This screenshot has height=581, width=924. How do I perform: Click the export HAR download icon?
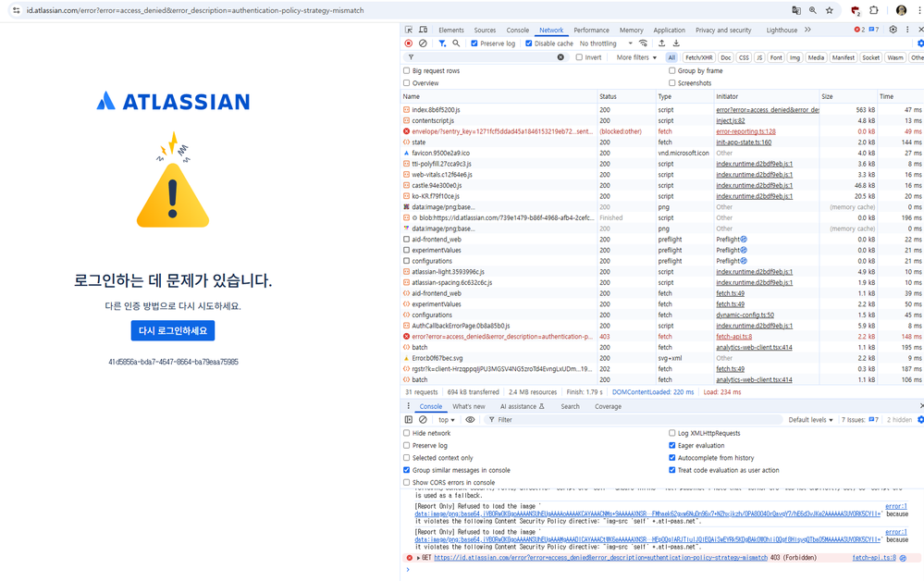click(676, 43)
